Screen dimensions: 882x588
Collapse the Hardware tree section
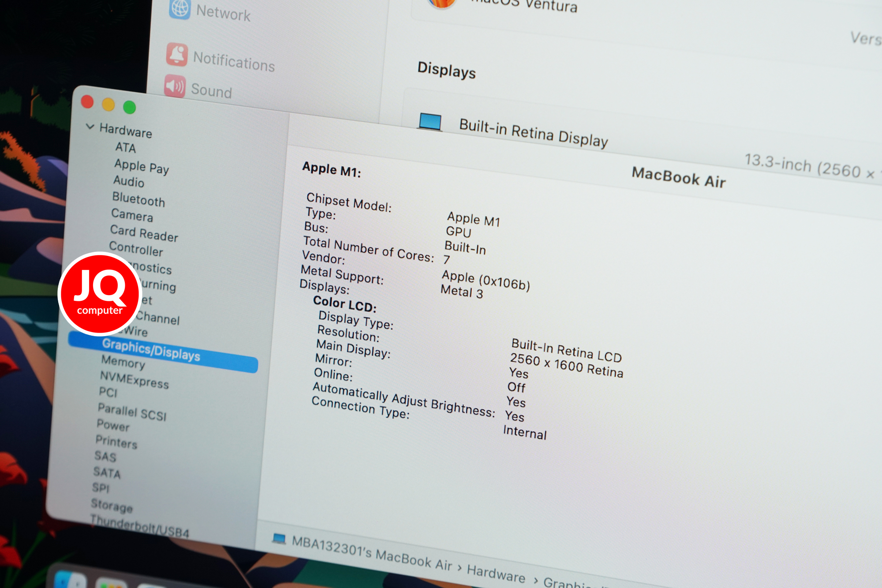[90, 127]
